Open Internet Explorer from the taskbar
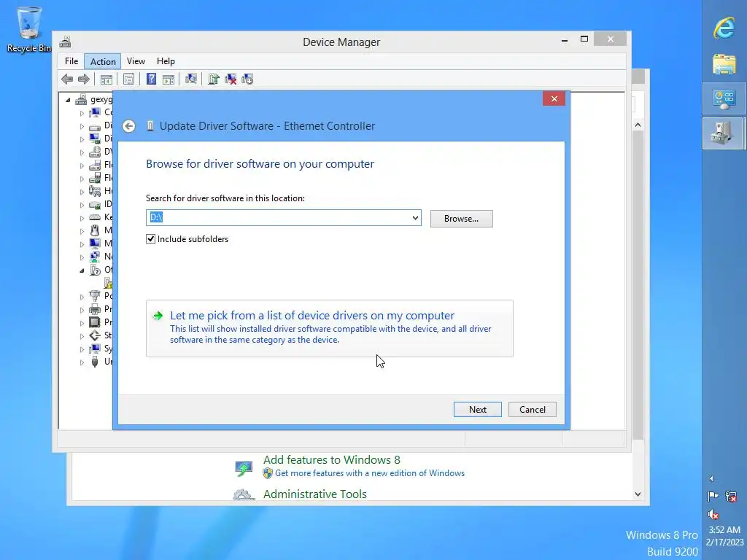 (724, 28)
